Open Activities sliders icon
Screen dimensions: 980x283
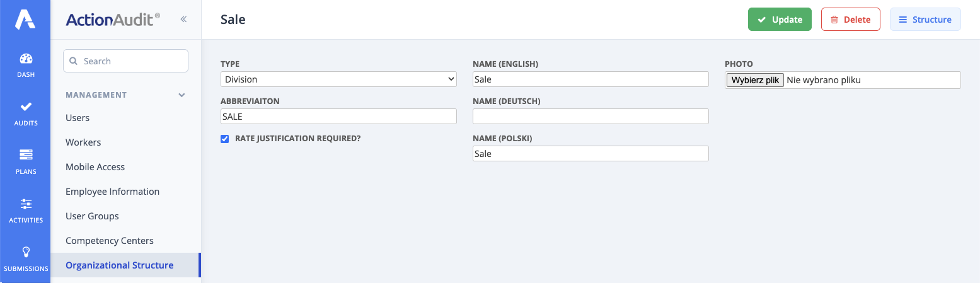26,204
